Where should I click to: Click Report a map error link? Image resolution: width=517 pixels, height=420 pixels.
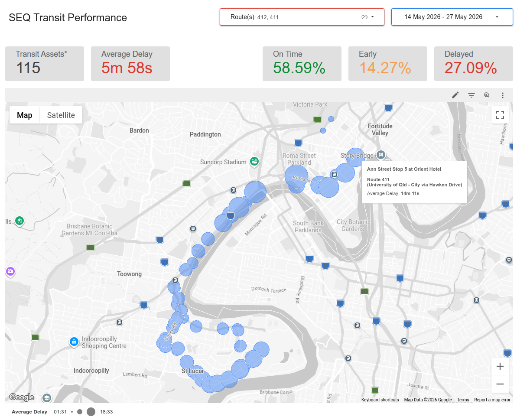[492, 400]
